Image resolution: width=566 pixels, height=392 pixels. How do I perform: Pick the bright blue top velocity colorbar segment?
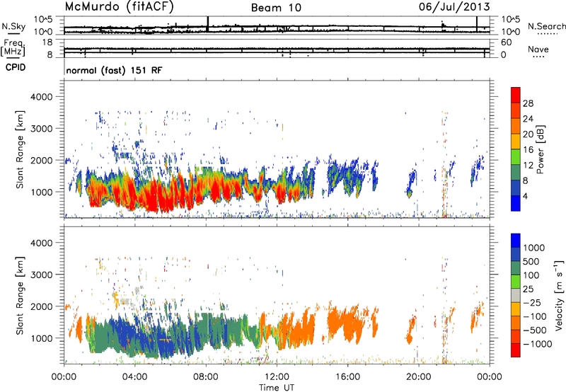[516, 241]
